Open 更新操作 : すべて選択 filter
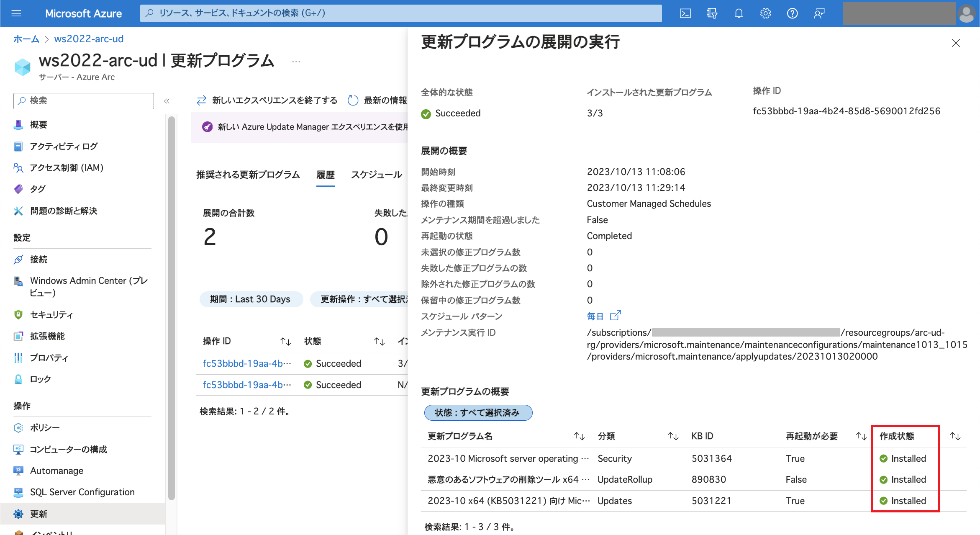This screenshot has width=980, height=535. [359, 299]
